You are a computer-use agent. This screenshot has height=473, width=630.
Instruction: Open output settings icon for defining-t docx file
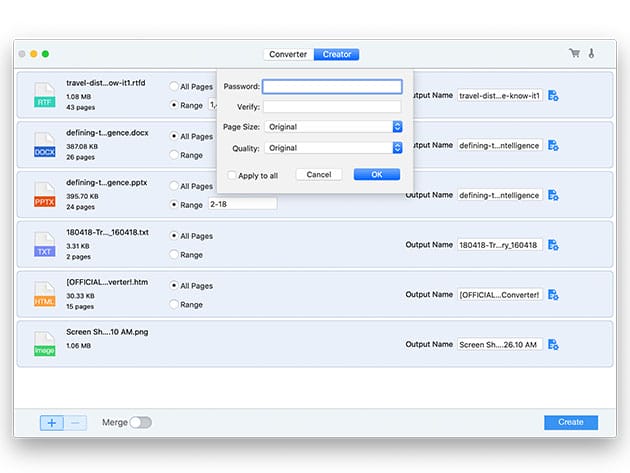[553, 146]
